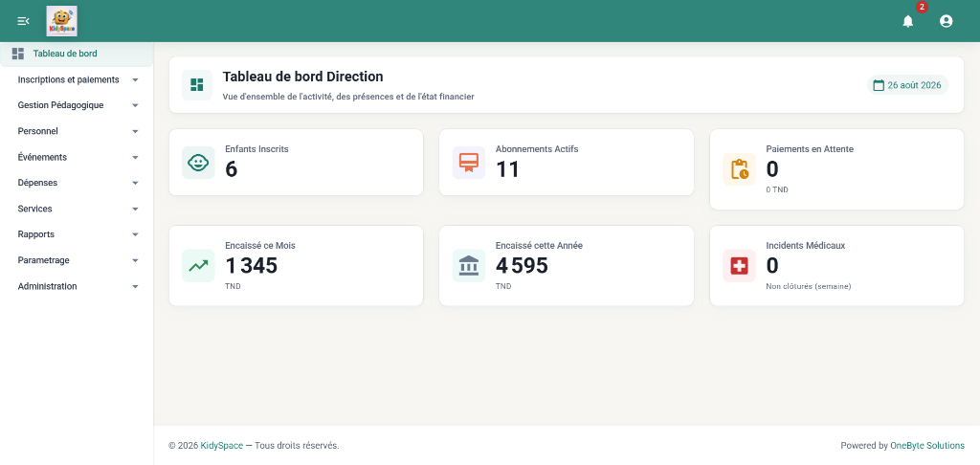Image resolution: width=980 pixels, height=465 pixels.
Task: Click the clipboard clock icon on Paiements en Attente
Action: (740, 169)
